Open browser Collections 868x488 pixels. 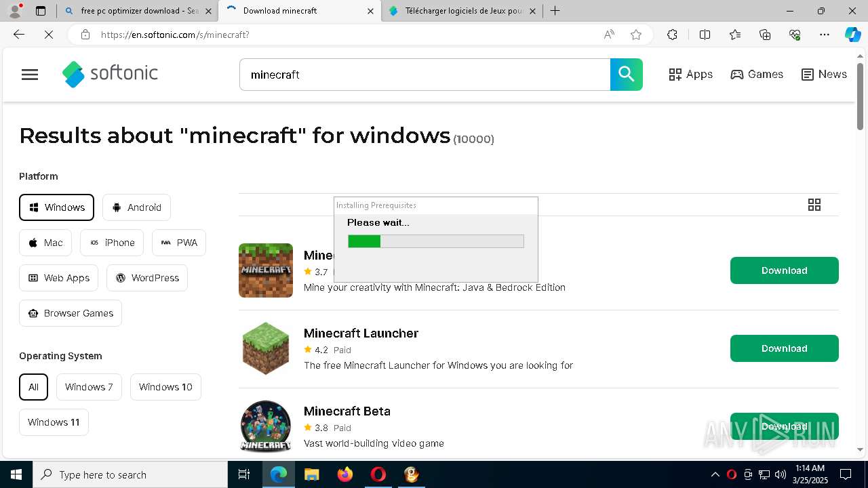(x=765, y=35)
